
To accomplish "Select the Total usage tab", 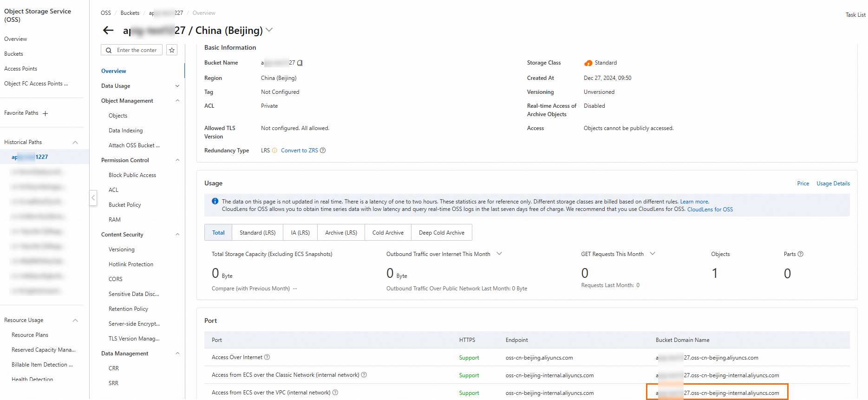I will click(x=218, y=232).
